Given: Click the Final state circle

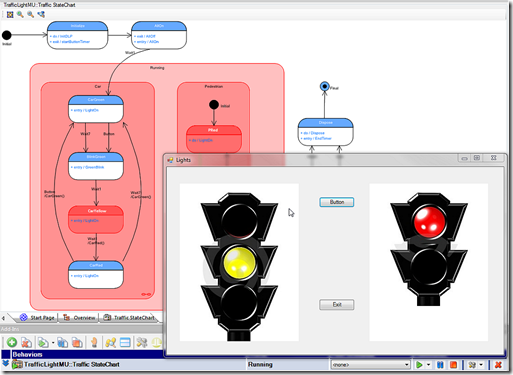Looking at the screenshot, I should [324, 86].
